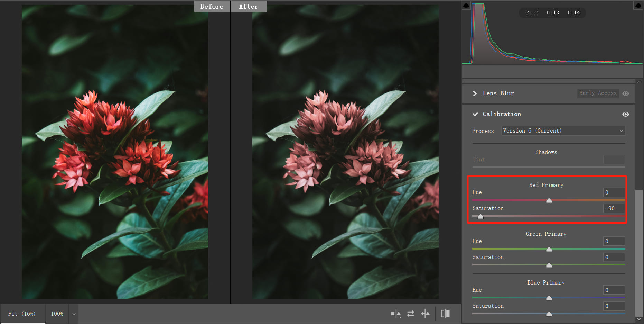Click the Process label
This screenshot has height=324, width=644.
click(x=483, y=131)
